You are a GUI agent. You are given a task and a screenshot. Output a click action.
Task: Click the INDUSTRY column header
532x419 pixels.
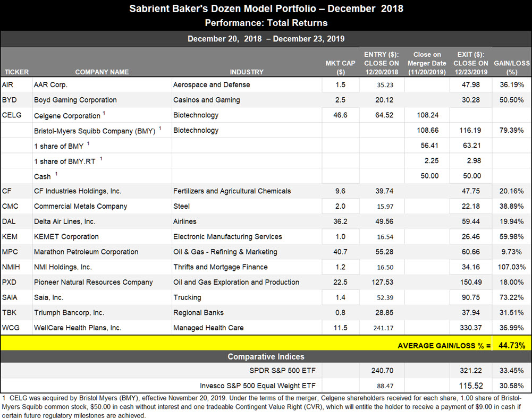click(247, 72)
